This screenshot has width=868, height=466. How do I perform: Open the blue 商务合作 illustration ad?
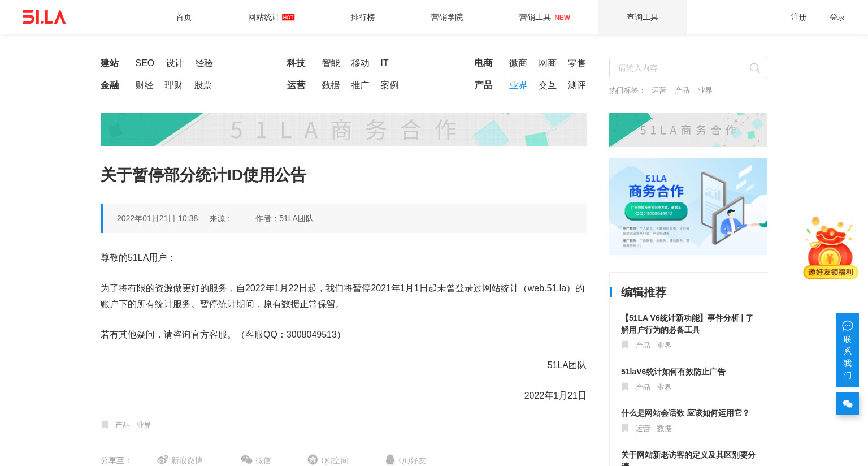[688, 206]
